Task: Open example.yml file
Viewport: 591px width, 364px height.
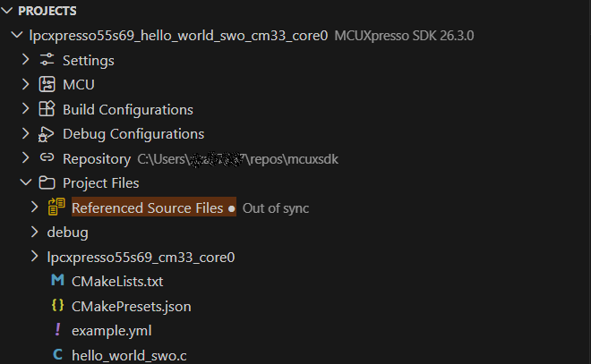Action: [x=105, y=331]
